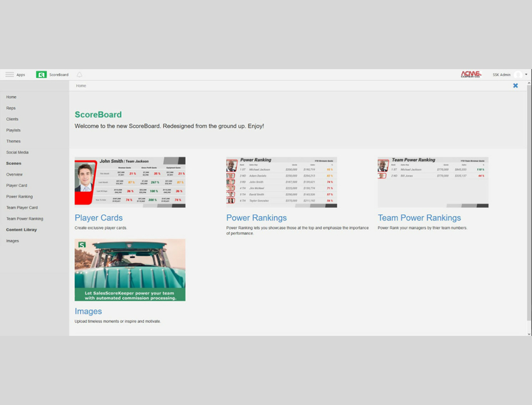Viewport: 532px width, 405px height.
Task: Open Playlists from the sidebar
Action: [x=13, y=130]
